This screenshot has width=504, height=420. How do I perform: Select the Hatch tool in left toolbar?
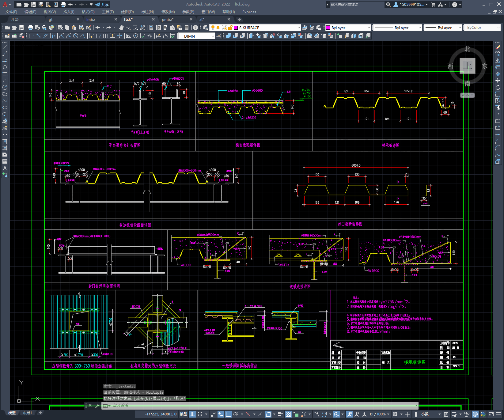click(x=5, y=141)
